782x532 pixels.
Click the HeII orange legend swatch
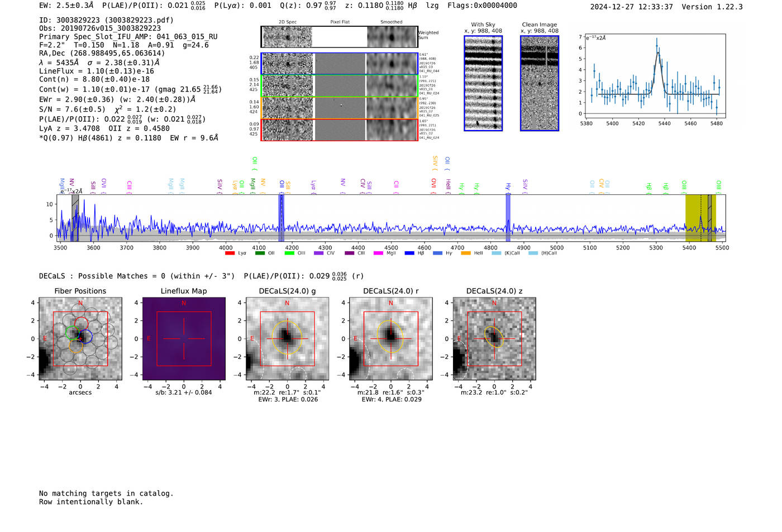[x=466, y=253]
